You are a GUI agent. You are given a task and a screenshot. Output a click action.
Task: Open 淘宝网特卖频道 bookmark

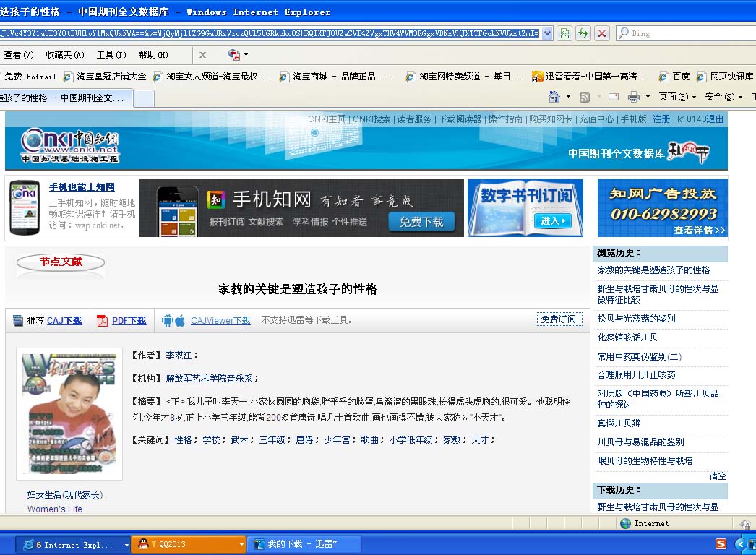pyautogui.click(x=464, y=77)
